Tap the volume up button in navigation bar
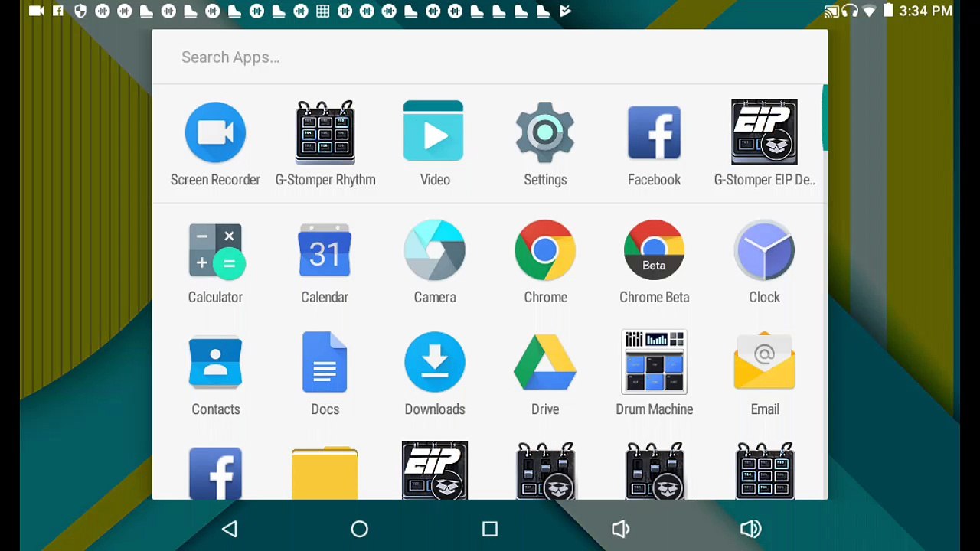The width and height of the screenshot is (980, 551). (751, 529)
